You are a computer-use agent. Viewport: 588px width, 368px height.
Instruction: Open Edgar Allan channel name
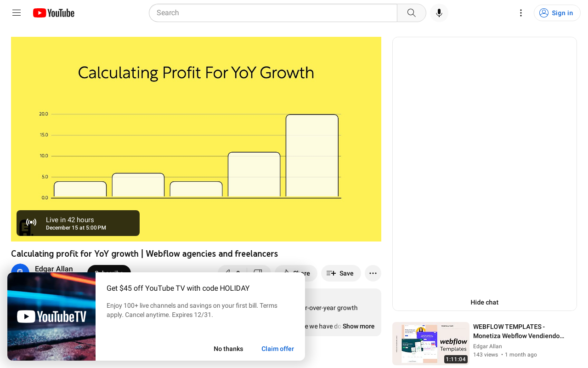[54, 268]
